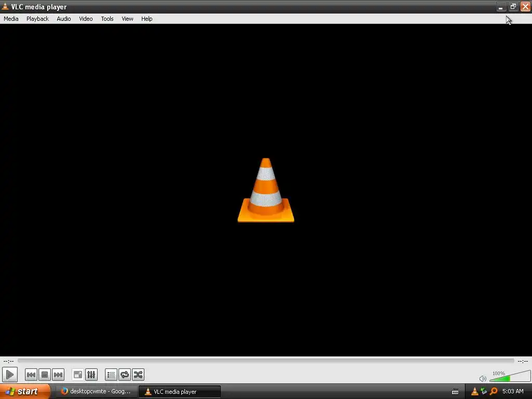This screenshot has height=399, width=532.
Task: Open the Windows start menu
Action: [24, 391]
